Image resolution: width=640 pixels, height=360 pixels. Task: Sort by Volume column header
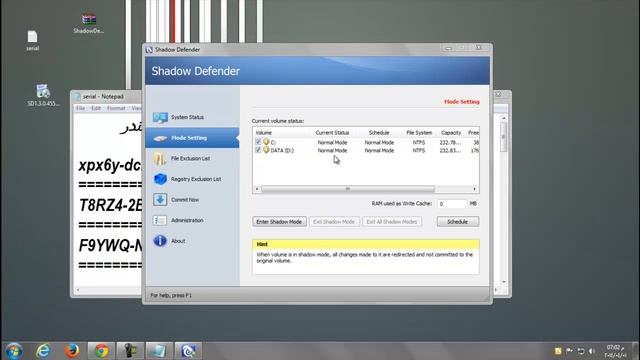tap(264, 133)
